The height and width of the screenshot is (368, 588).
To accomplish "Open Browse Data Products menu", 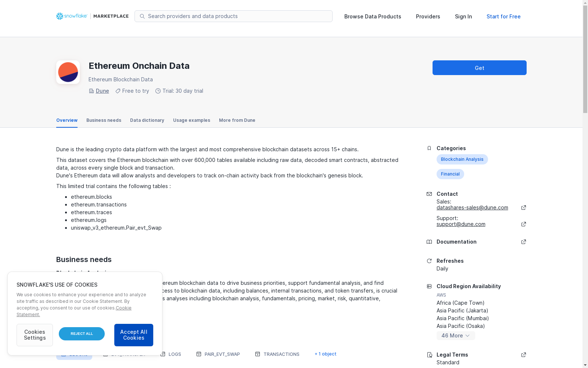I will 373,17.
